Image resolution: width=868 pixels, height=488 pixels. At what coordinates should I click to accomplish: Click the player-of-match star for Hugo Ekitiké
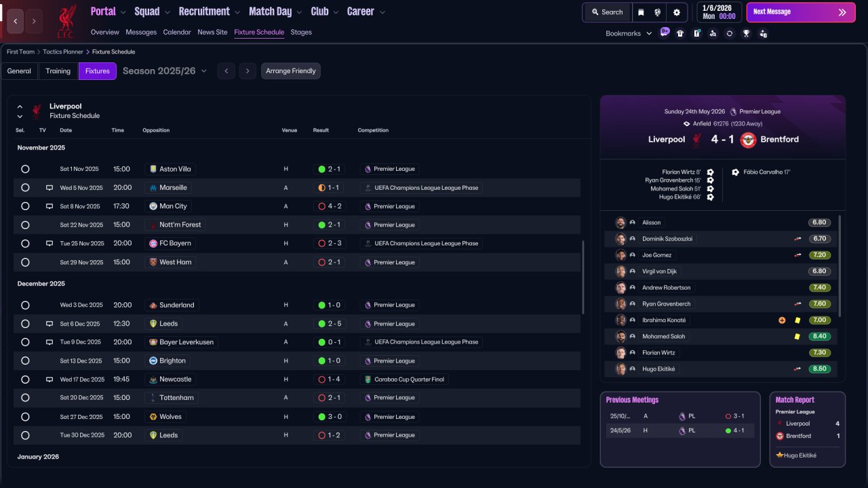point(780,455)
